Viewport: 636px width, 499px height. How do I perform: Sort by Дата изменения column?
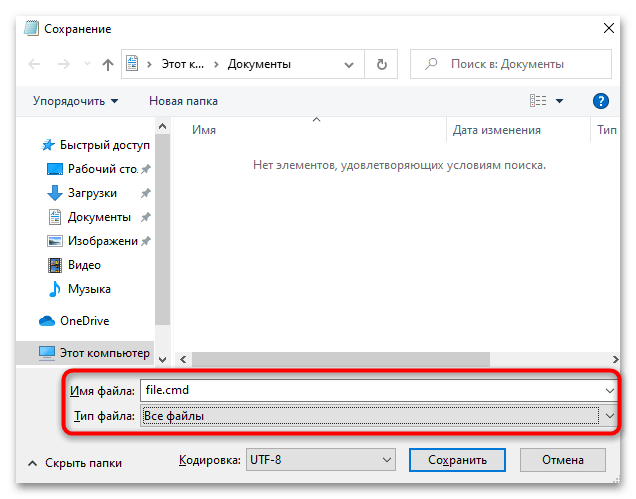(496, 130)
